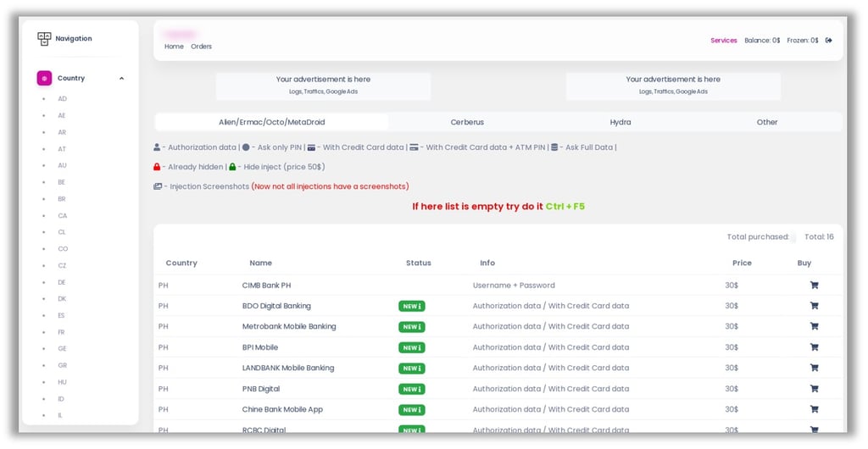
Task: Open the Orders link
Action: 202,47
